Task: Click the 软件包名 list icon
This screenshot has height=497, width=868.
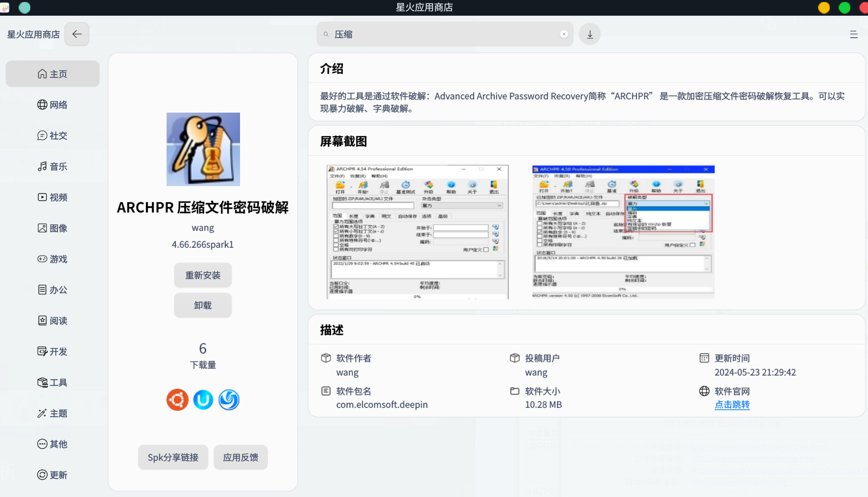Action: click(326, 391)
